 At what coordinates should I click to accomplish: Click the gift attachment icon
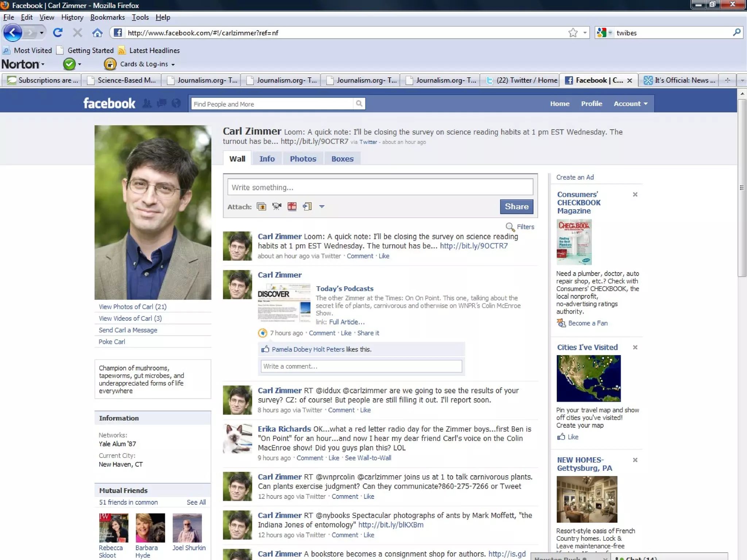click(292, 207)
